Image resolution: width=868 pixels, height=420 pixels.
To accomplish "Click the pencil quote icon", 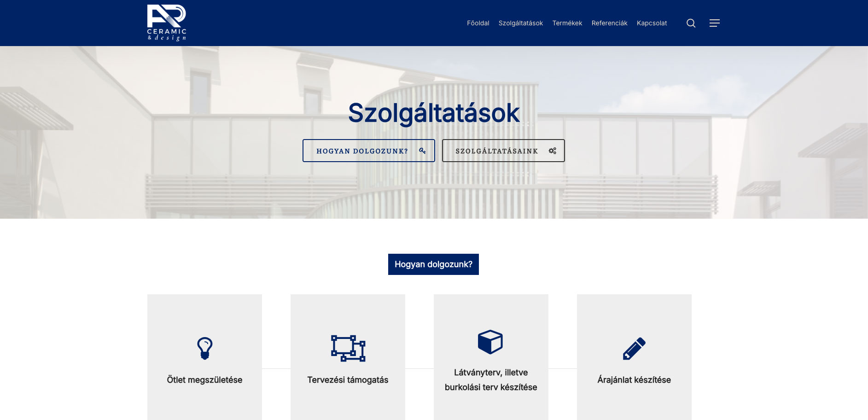I will (x=634, y=348).
